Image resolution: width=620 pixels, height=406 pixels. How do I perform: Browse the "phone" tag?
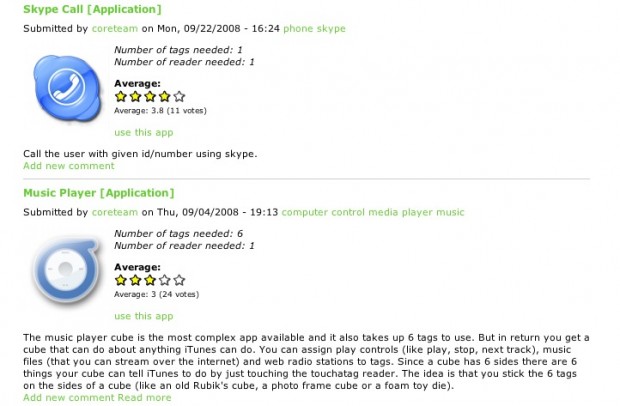pos(298,28)
